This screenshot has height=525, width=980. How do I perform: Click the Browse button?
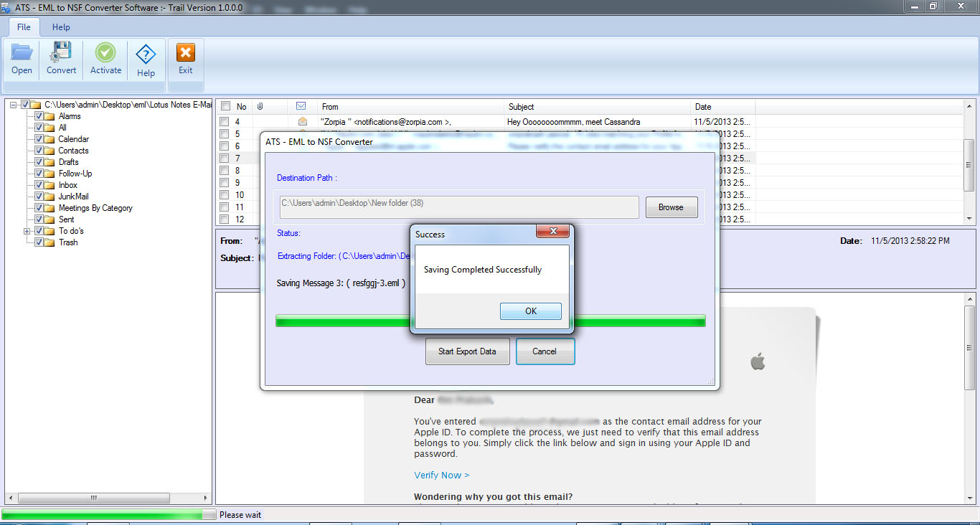pos(671,207)
